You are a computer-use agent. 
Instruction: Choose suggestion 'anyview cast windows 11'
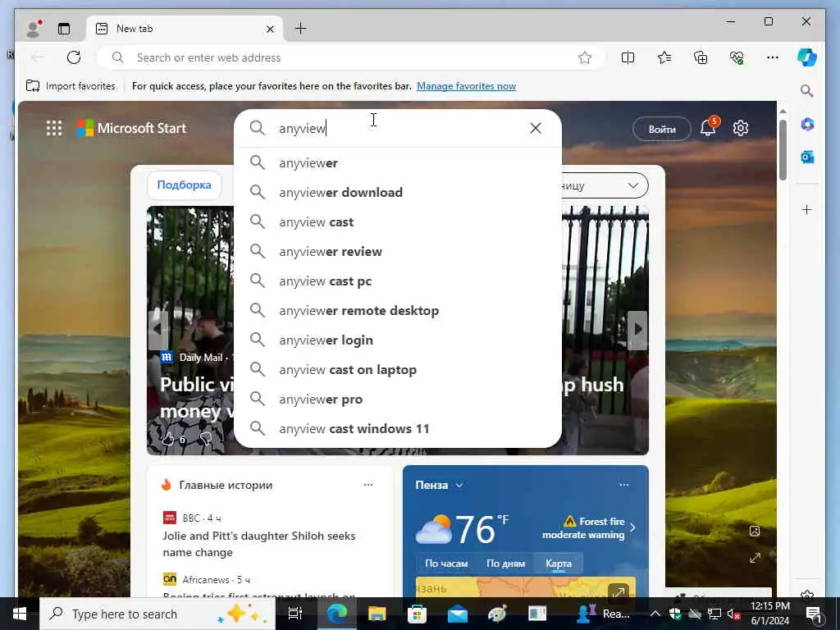[x=398, y=428]
